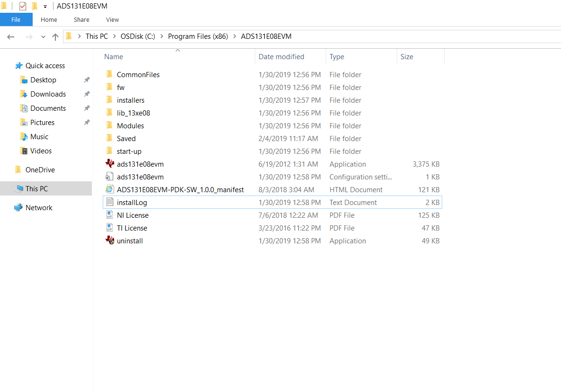This screenshot has height=392, width=561.
Task: Click the Videos icon in navigation pane
Action: pyautogui.click(x=24, y=151)
